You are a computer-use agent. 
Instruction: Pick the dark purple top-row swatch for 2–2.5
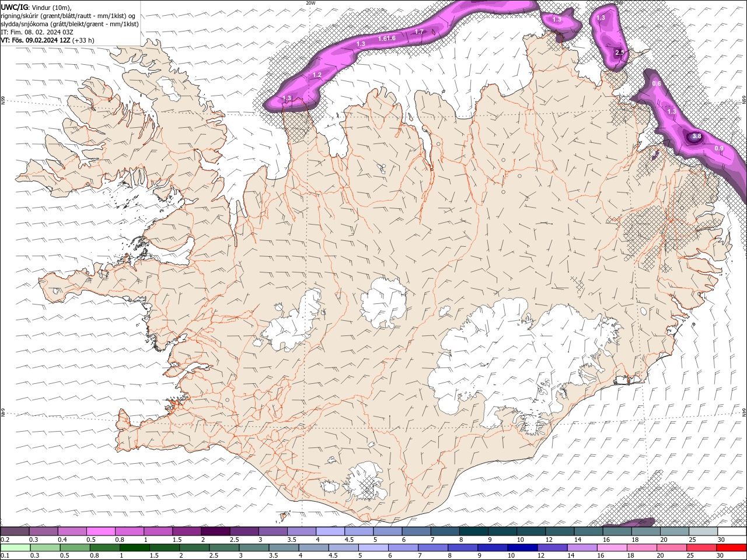216,531
